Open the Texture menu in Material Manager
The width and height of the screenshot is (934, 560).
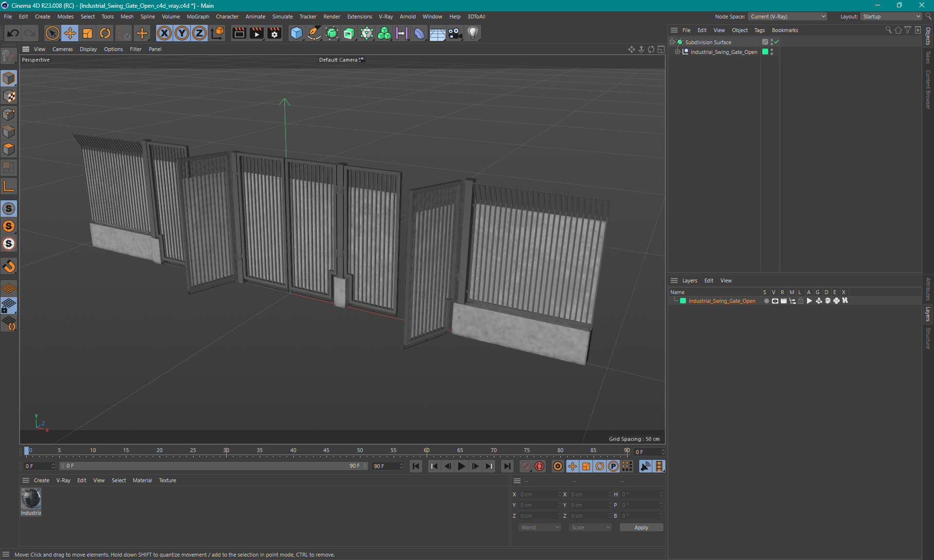pyautogui.click(x=167, y=480)
